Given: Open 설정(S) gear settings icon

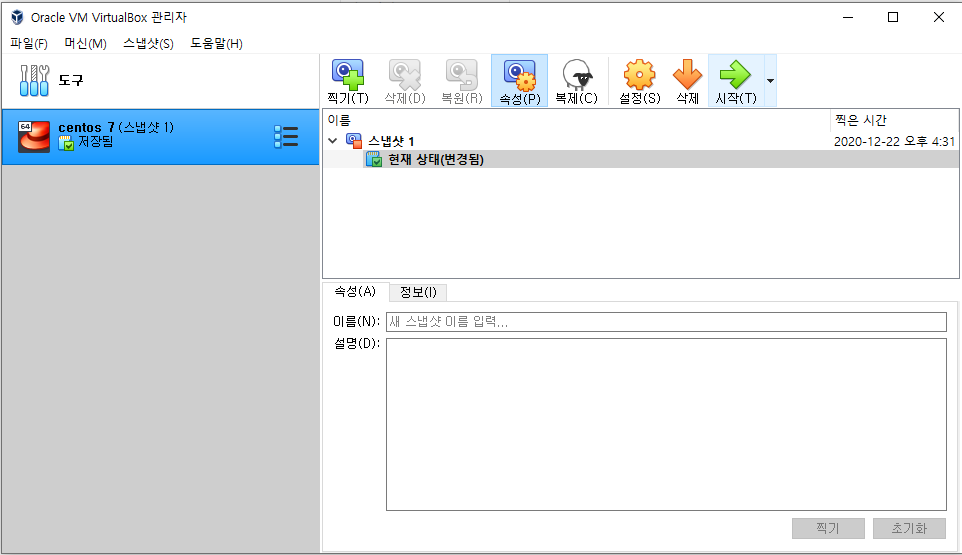Looking at the screenshot, I should [x=639, y=74].
